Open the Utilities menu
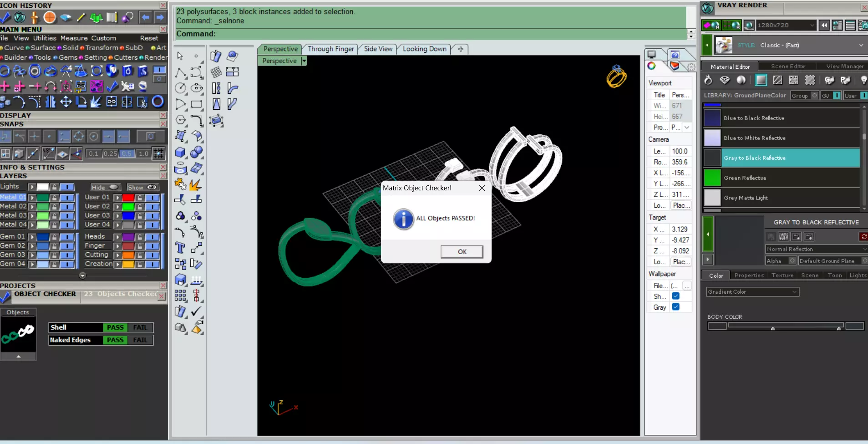 pyautogui.click(x=45, y=38)
